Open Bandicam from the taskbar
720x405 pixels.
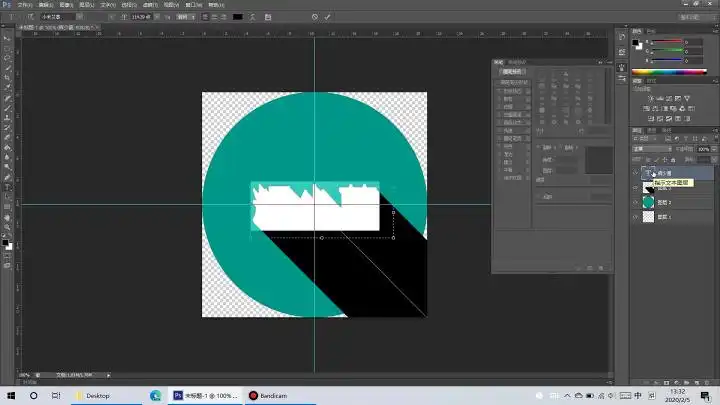[x=267, y=396]
